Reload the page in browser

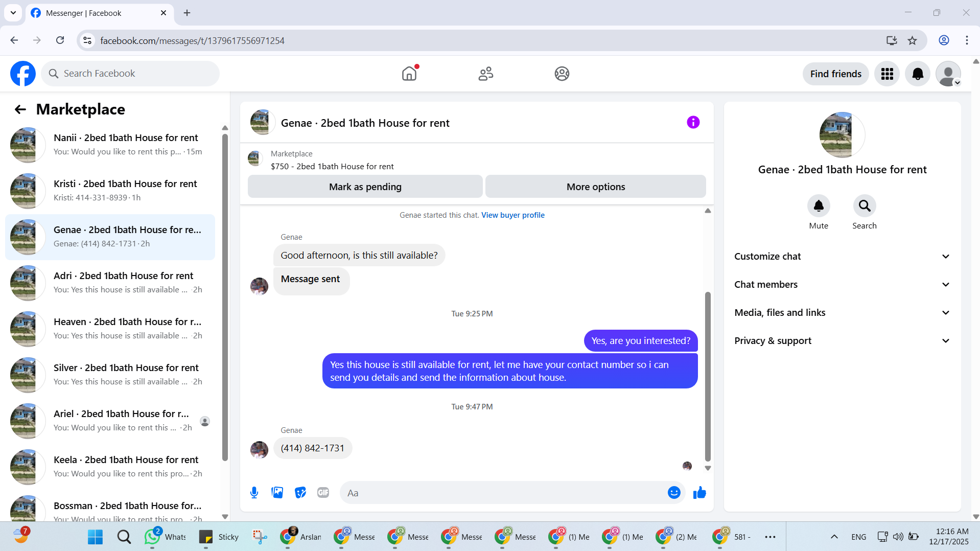[60, 40]
